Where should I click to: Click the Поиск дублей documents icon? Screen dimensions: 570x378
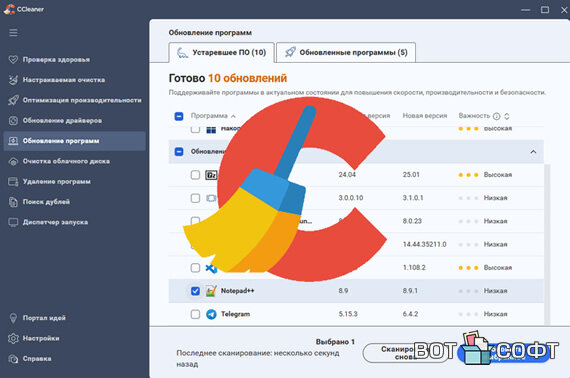pos(13,202)
